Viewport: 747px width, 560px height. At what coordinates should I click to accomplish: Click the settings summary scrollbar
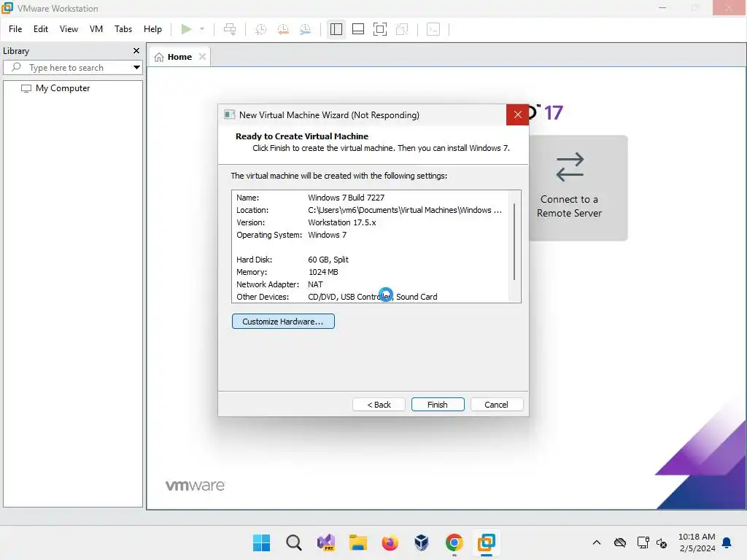[x=514, y=242]
